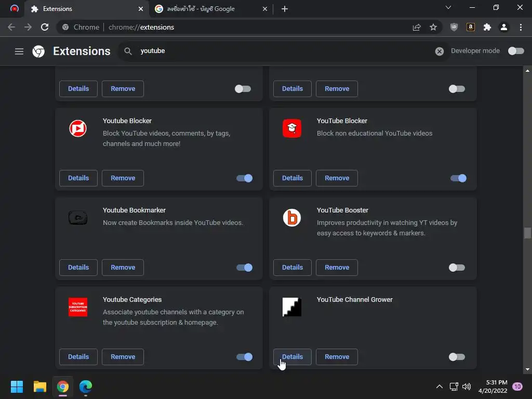Switch to the Extensions tab
532x399 pixels.
pos(87,9)
